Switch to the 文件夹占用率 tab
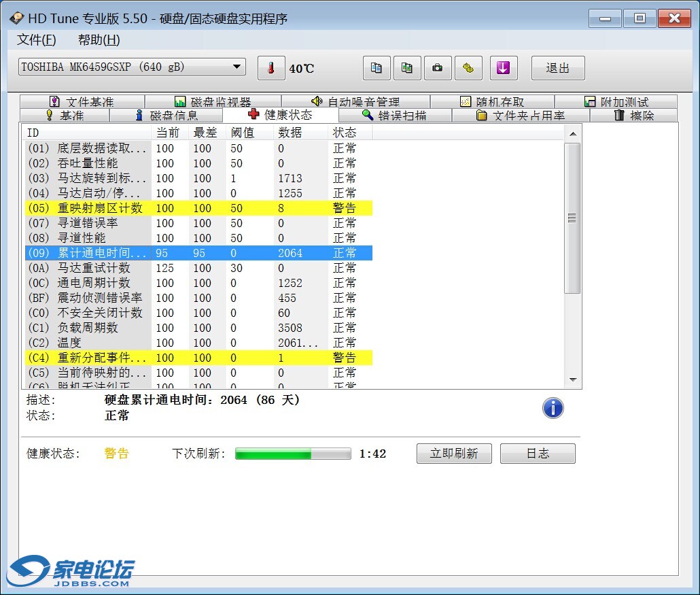Viewport: 700px width, 595px height. (x=521, y=115)
